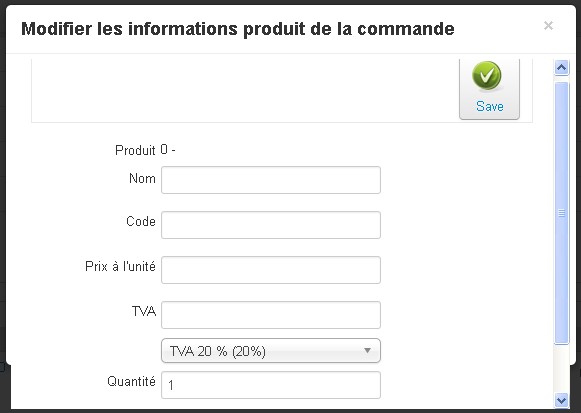
Task: Click the Save text label
Action: point(489,107)
